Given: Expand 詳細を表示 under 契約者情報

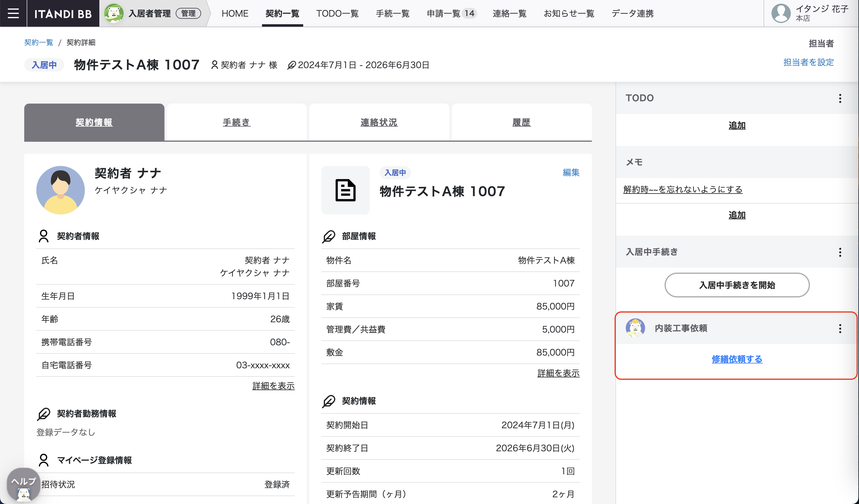Looking at the screenshot, I should coord(273,386).
